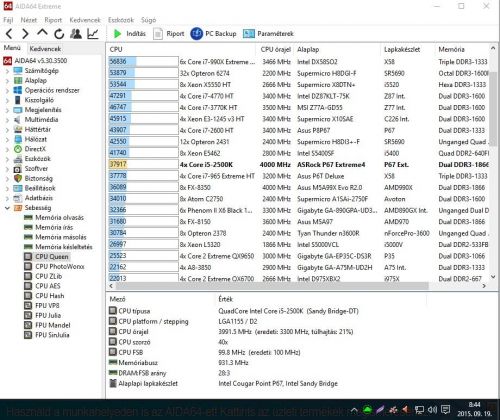Select the DirectX icon in tree

(x=18, y=149)
